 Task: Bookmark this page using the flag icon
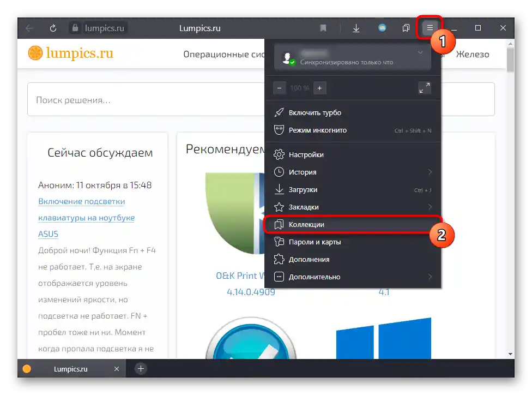click(323, 28)
